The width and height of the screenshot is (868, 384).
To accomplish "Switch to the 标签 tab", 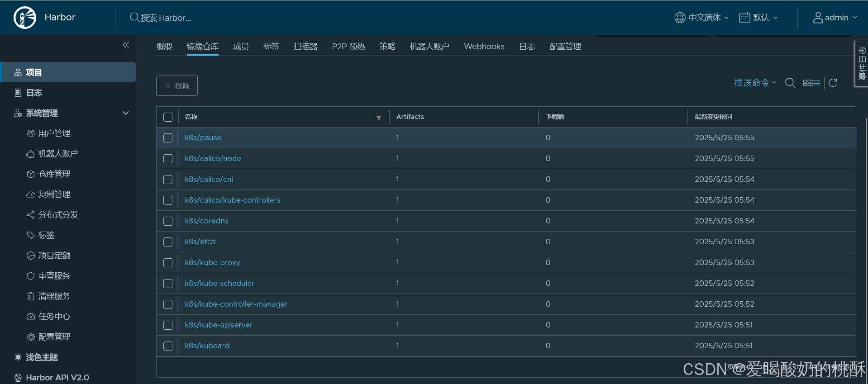I will [271, 47].
